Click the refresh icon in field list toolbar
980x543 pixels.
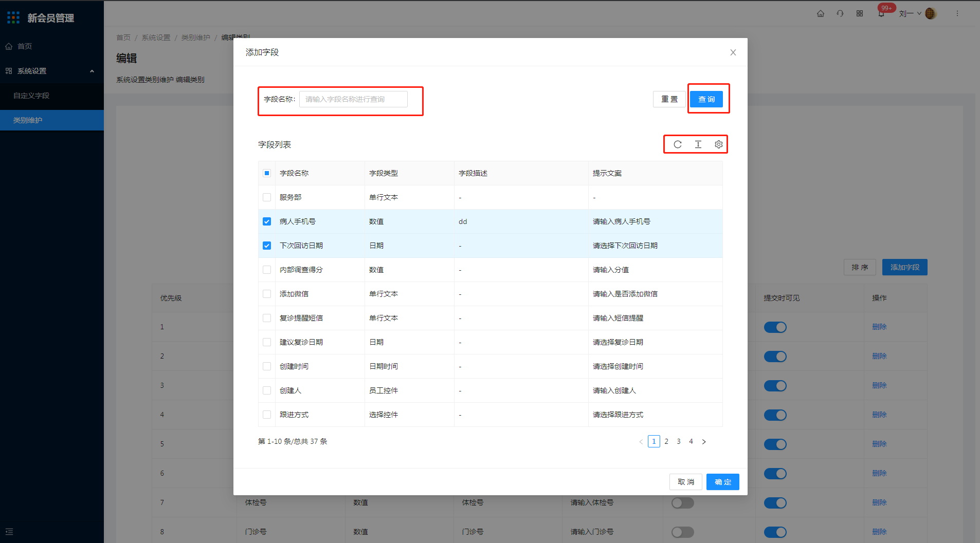(x=678, y=144)
